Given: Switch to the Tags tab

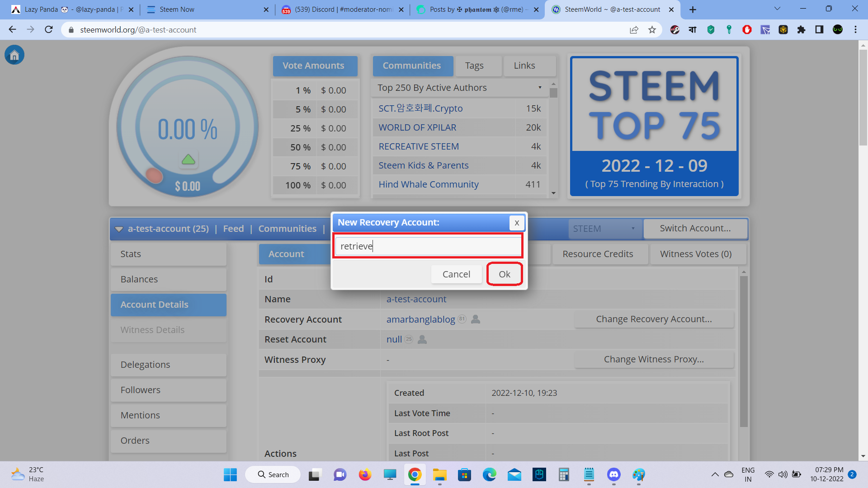Looking at the screenshot, I should click(474, 66).
